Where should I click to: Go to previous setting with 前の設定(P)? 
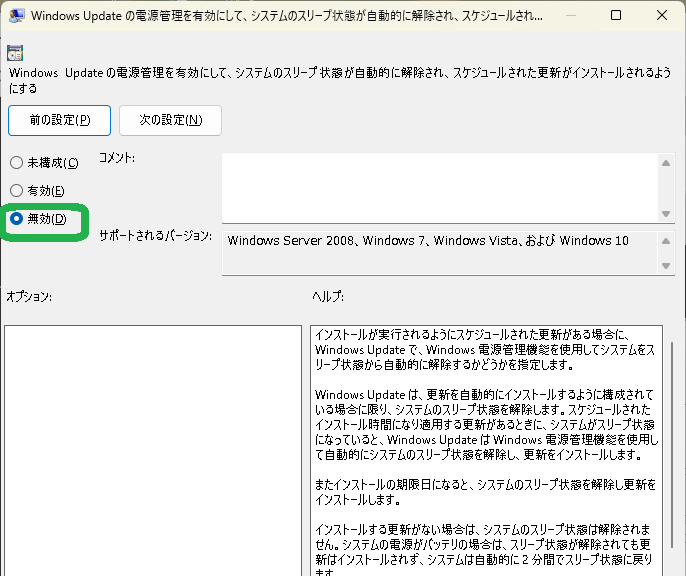pyautogui.click(x=59, y=120)
